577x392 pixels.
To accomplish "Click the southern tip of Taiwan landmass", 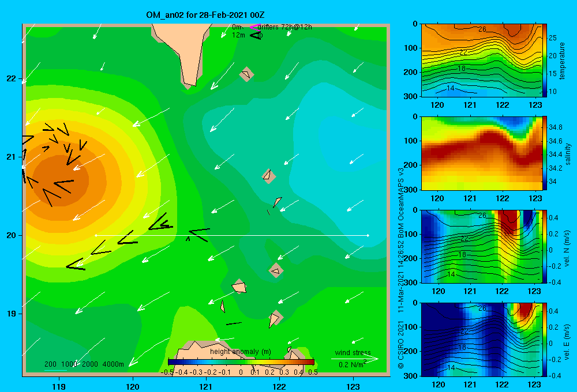I will 190,83.
